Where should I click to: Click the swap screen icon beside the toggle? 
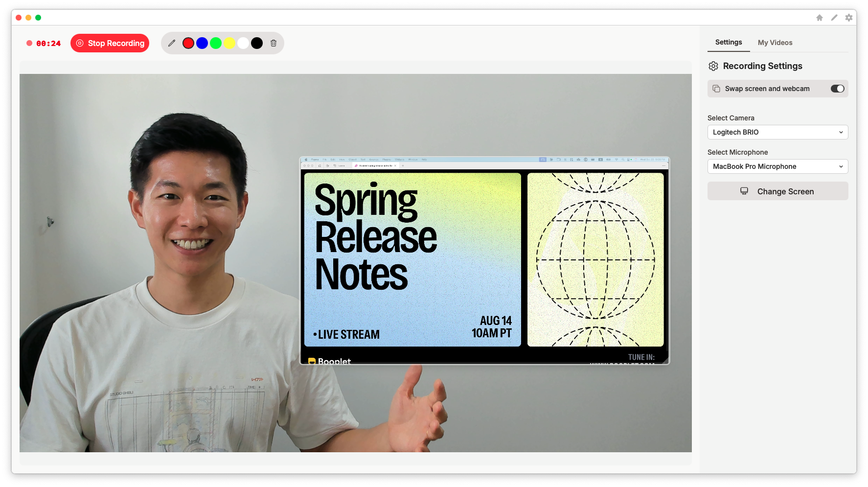(716, 89)
